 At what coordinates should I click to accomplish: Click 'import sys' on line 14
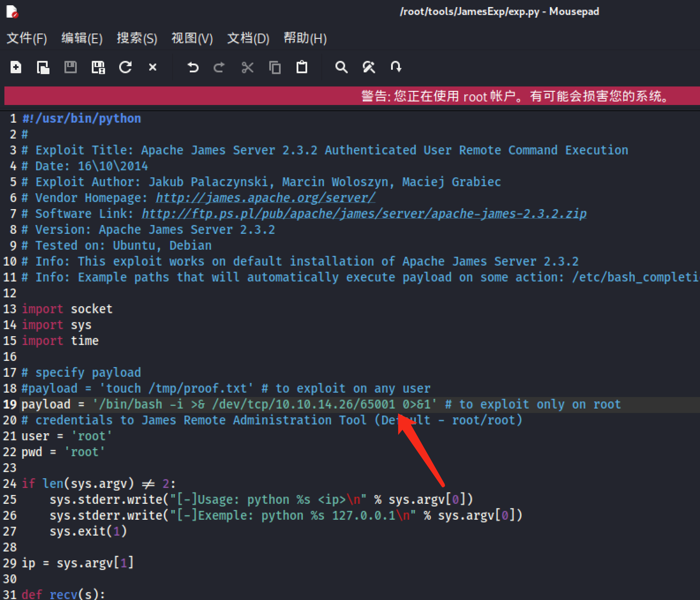pos(56,325)
